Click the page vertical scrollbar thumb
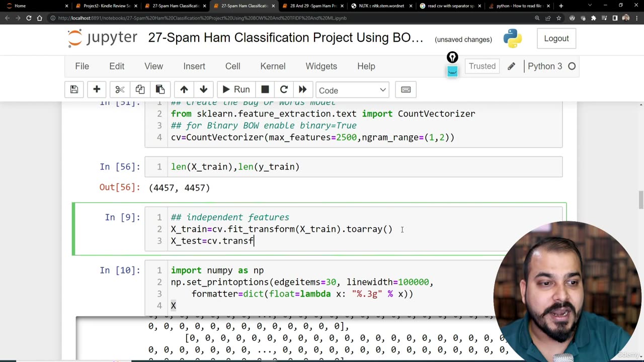The height and width of the screenshot is (362, 644). pyautogui.click(x=641, y=200)
